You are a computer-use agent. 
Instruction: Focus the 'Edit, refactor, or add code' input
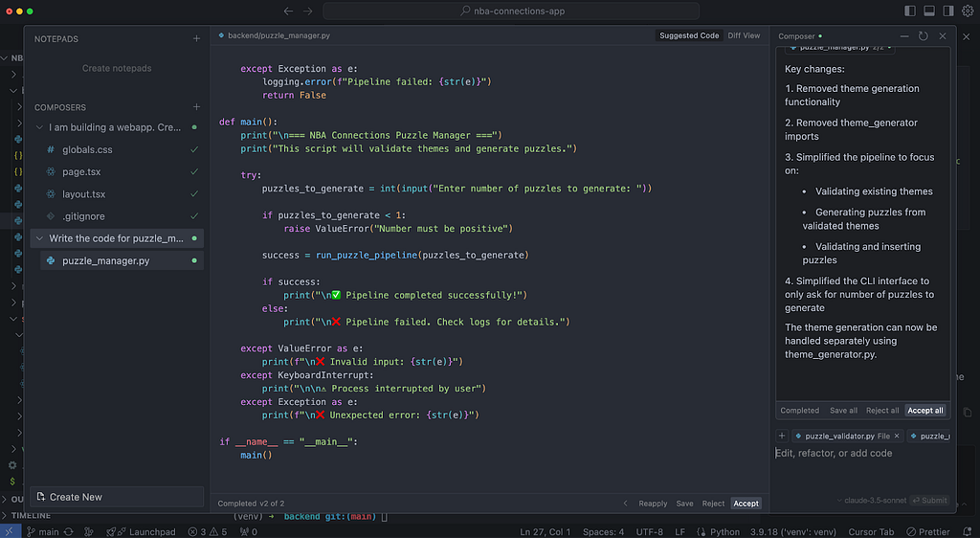pyautogui.click(x=862, y=453)
